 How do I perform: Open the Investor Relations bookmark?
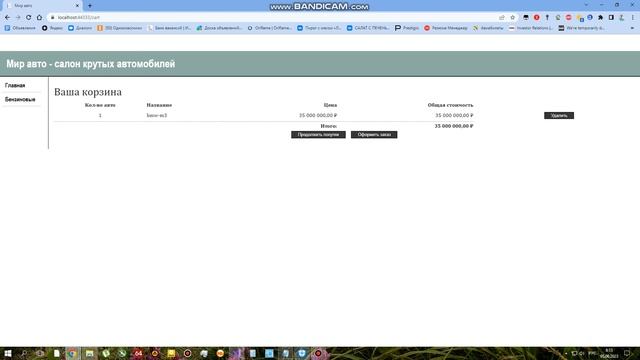click(531, 28)
